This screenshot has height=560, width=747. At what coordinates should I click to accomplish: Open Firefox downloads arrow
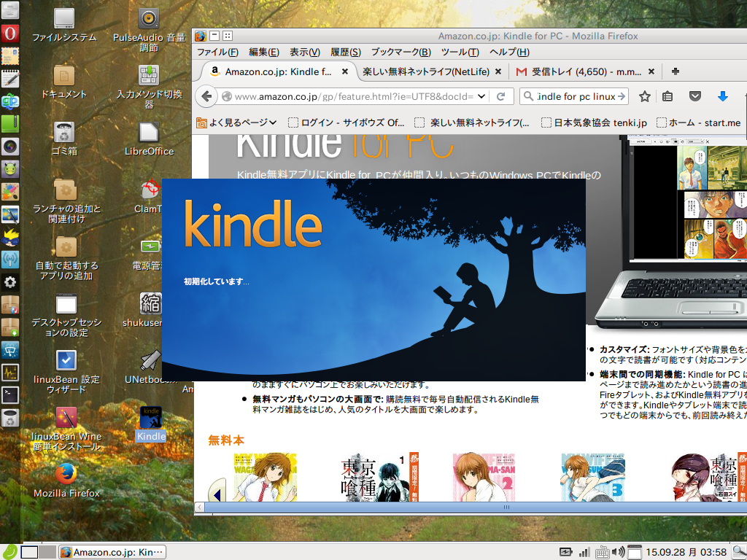coord(723,96)
